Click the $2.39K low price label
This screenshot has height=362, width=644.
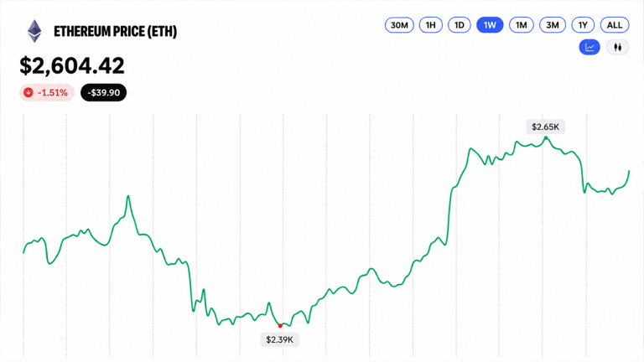coord(280,339)
